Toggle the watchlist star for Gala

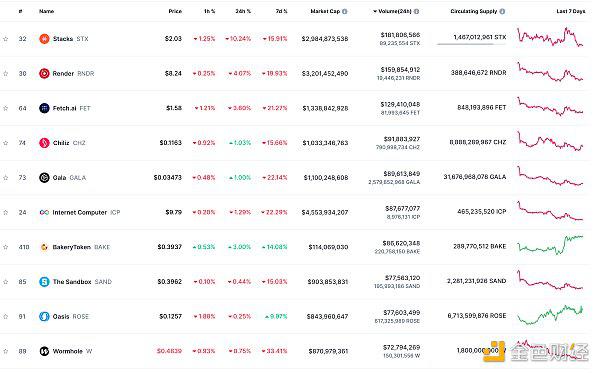6,178
